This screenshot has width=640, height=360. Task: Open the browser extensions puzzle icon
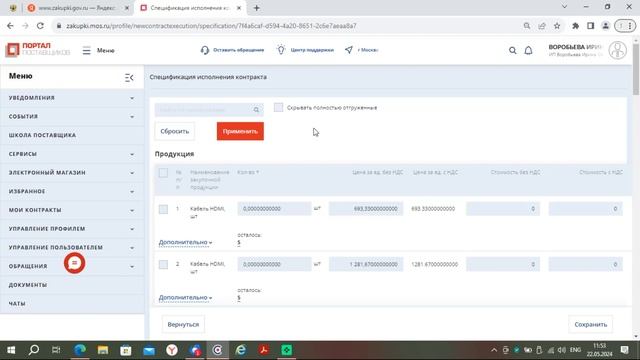click(x=576, y=26)
